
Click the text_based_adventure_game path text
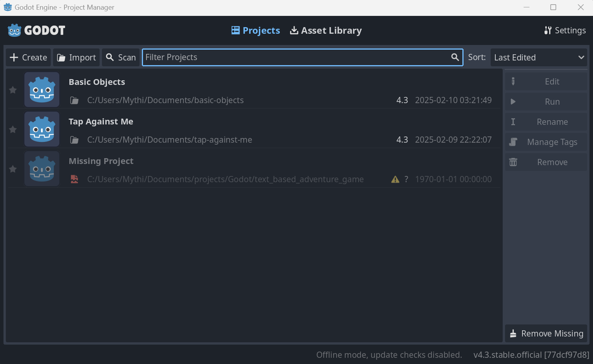point(226,179)
